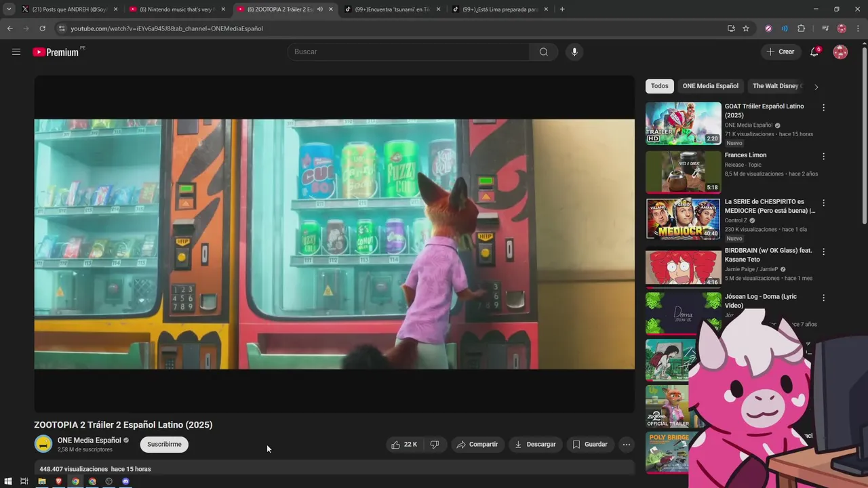Open options menu for Frances Limon
This screenshot has height=488, width=868.
pos(824,157)
